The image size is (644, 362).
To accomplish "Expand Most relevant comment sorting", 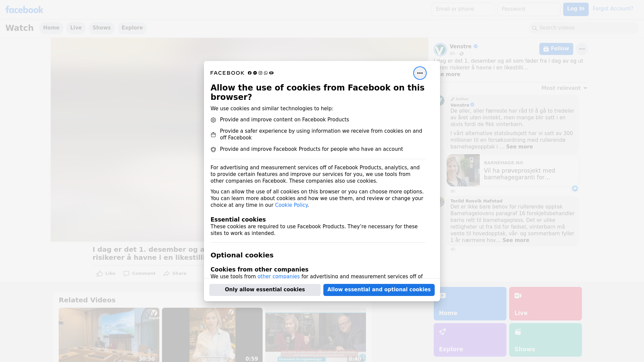I will (564, 88).
